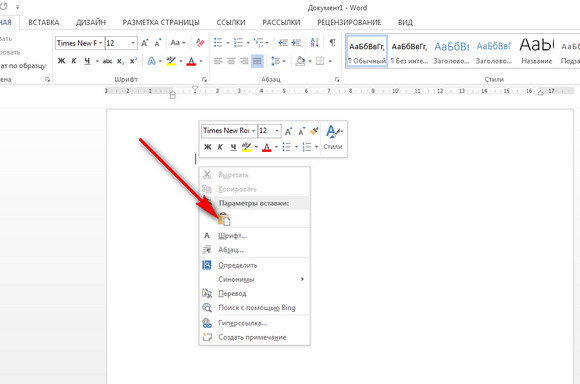
Task: Increase paragraph indent in the ribbon
Action: pos(296,43)
